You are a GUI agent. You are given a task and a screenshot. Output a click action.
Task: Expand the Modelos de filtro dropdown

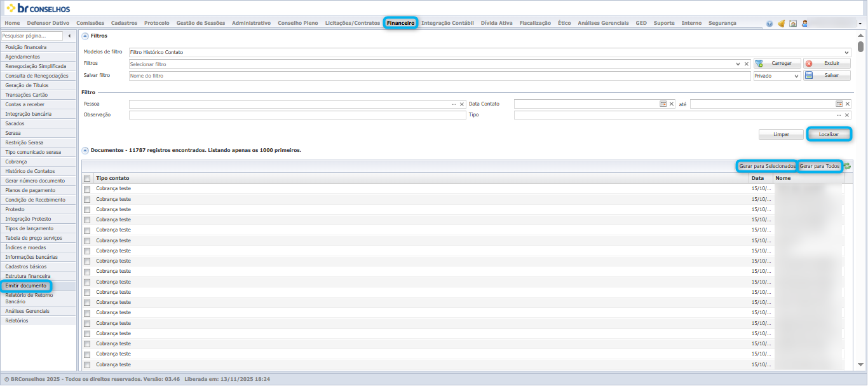[x=847, y=52]
